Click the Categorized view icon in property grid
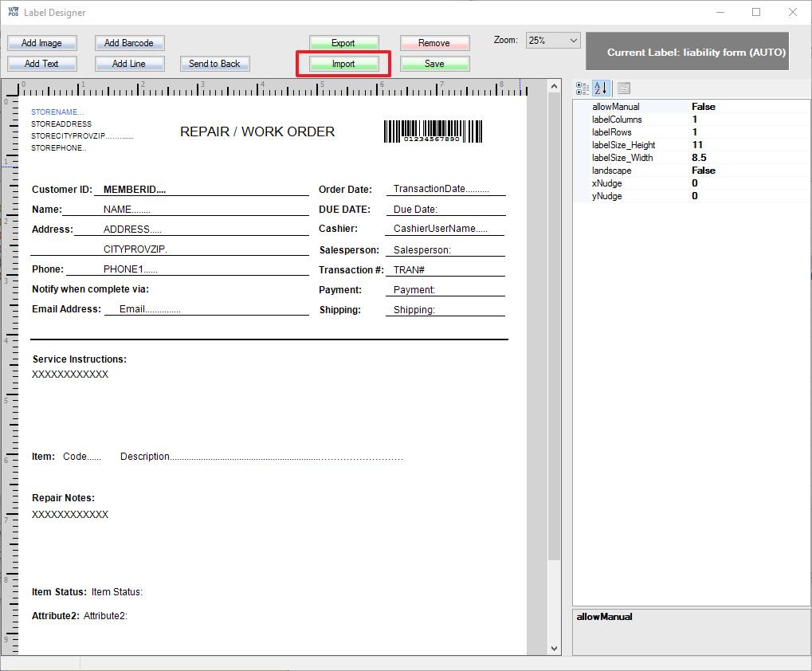Image resolution: width=812 pixels, height=671 pixels. [583, 88]
